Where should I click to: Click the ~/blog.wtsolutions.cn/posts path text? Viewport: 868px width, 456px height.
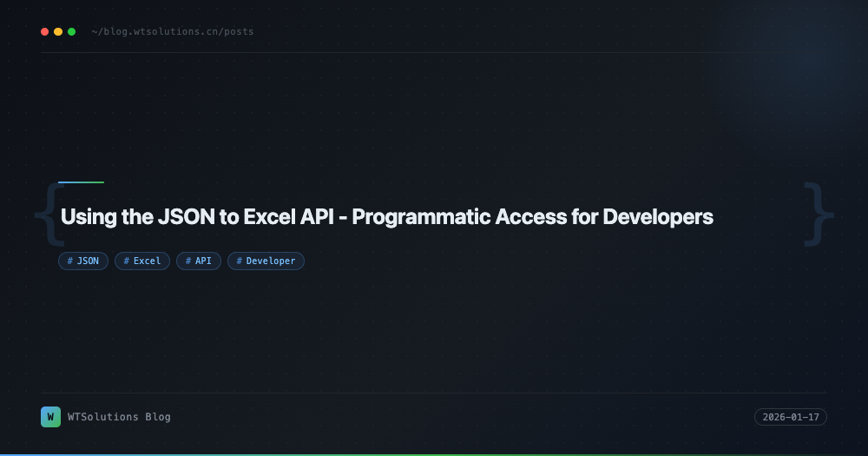[x=172, y=31]
